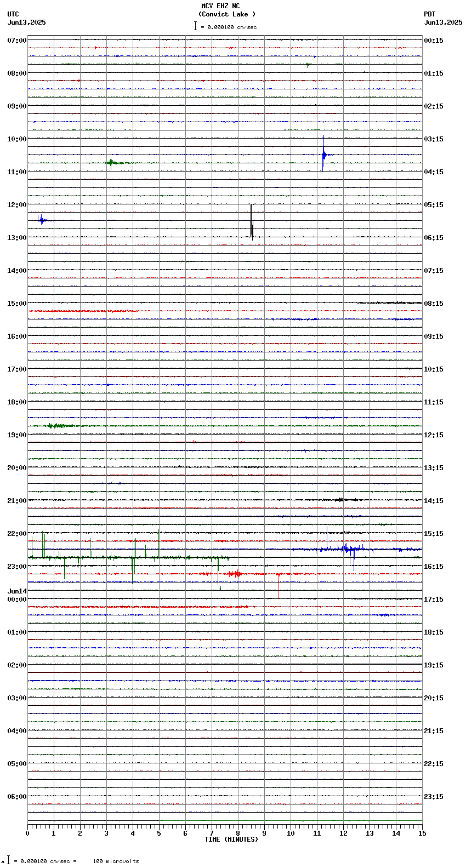Viewport: 466px width, 868px height.
Task: Click the 21:00 UTC row label
Action: [17, 501]
